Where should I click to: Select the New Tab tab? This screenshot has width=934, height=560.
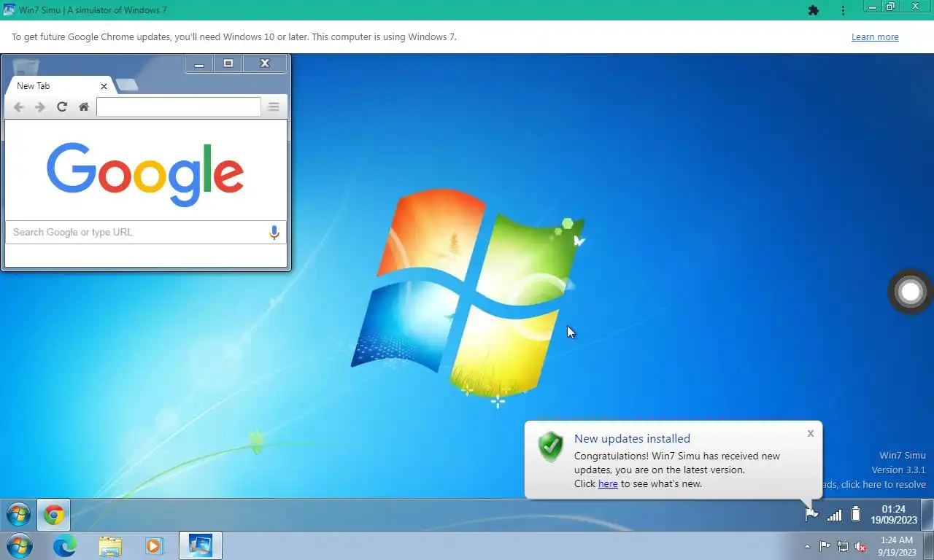[x=58, y=86]
